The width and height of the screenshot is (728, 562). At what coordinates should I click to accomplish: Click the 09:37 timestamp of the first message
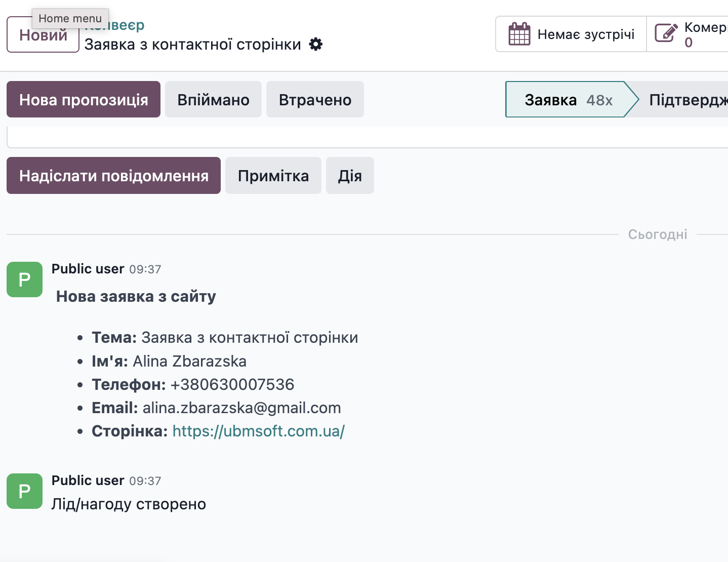145,269
